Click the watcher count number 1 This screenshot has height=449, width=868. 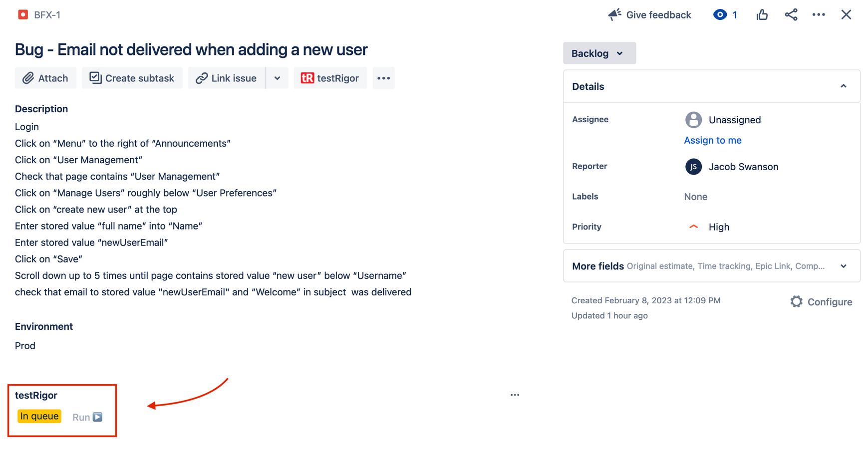[x=735, y=15]
